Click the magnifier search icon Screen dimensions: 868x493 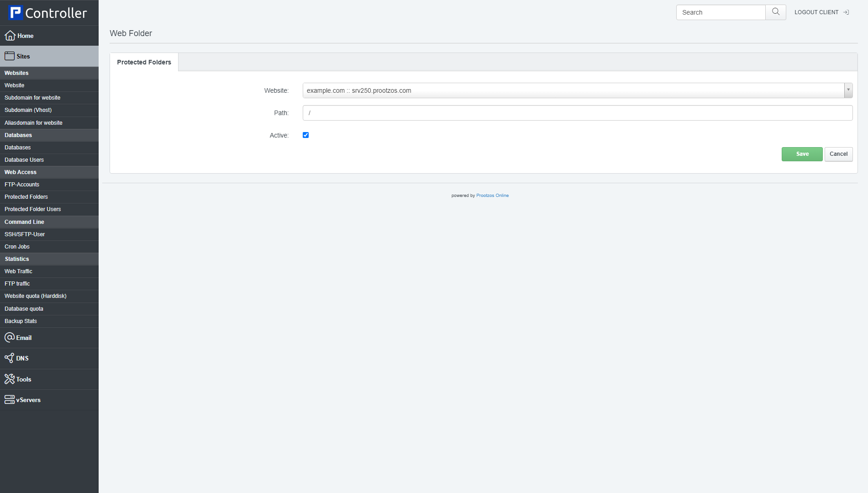pyautogui.click(x=775, y=12)
